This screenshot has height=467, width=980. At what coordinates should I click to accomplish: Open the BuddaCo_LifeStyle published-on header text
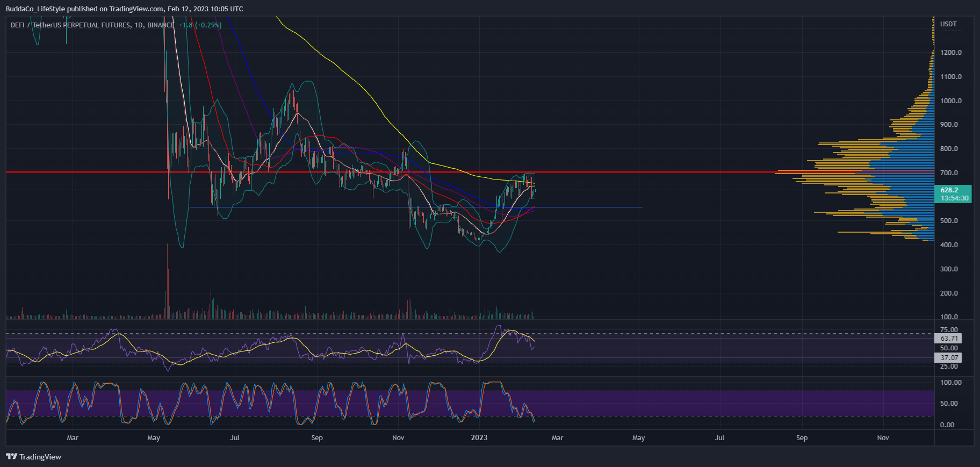[x=125, y=9]
